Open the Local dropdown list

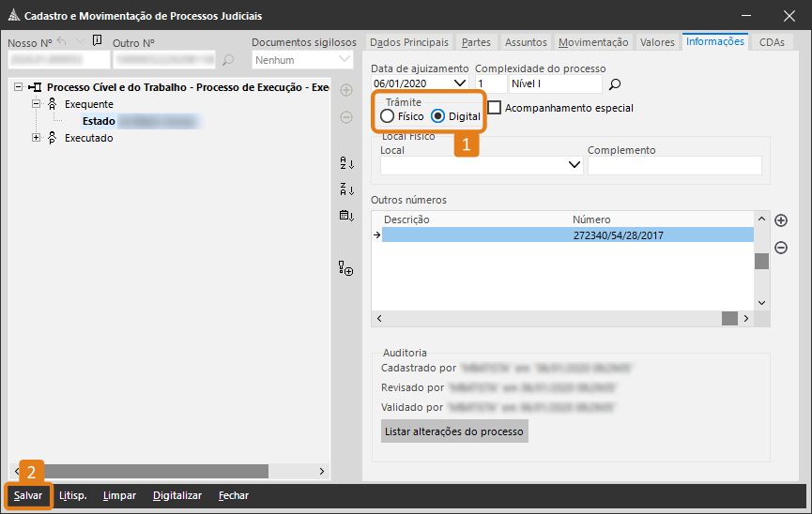point(575,166)
